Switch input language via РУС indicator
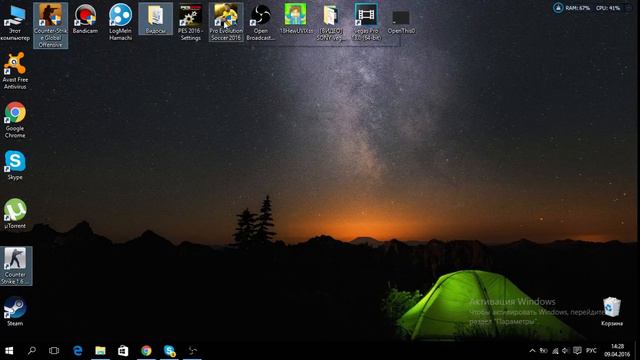The width and height of the screenshot is (640, 360). point(591,351)
